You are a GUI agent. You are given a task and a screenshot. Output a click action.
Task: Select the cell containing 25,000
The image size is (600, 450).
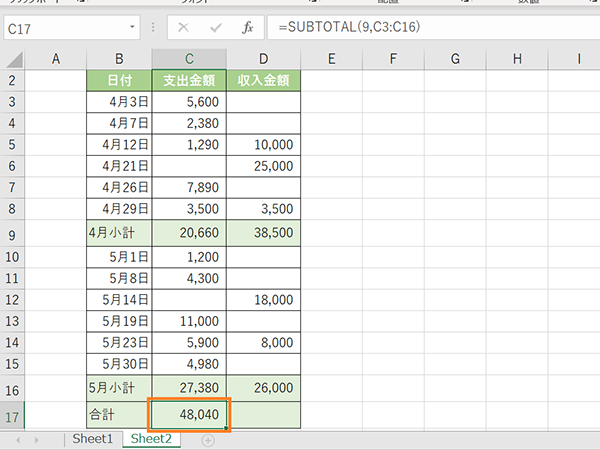coord(263,166)
